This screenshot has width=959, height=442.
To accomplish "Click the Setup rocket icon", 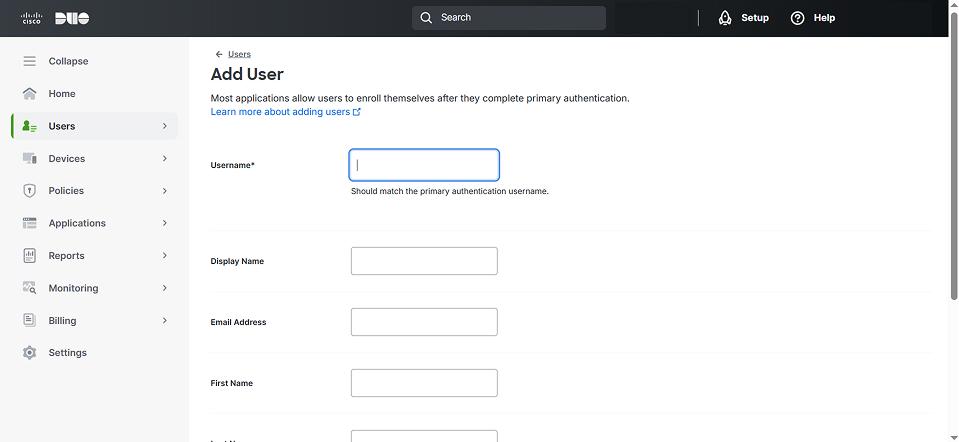I will pos(725,18).
